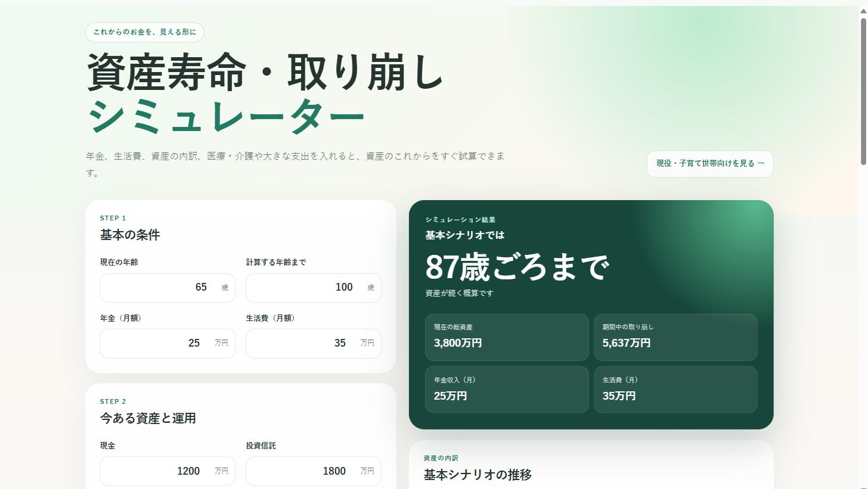Click the STEP 2 label

coord(113,401)
